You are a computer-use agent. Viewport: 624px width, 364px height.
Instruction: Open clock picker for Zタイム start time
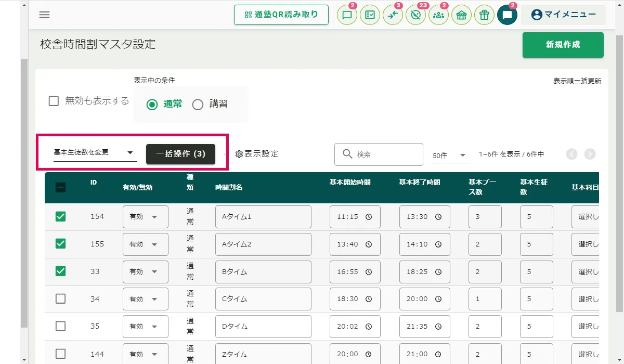pyautogui.click(x=369, y=354)
